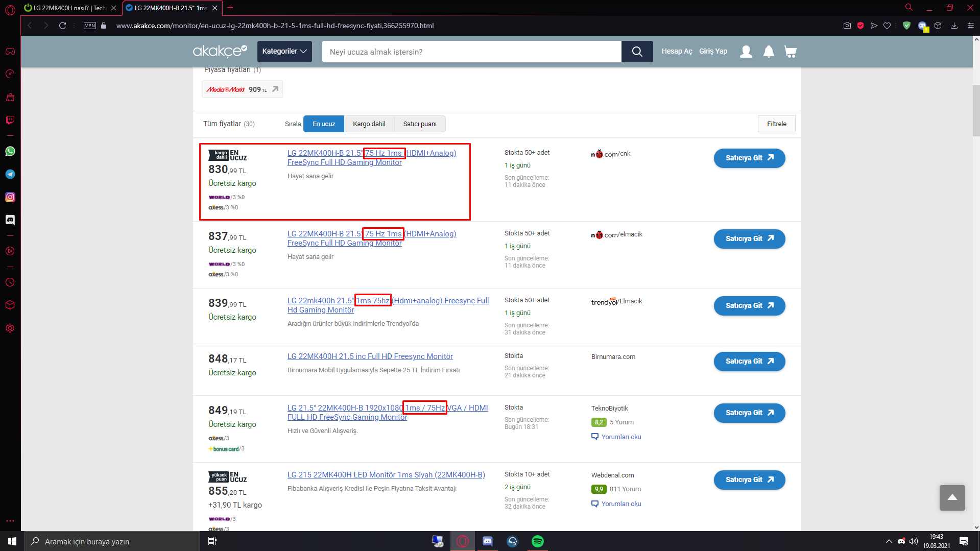The width and height of the screenshot is (980, 551).
Task: Open Telegram messenger in the sidebar
Action: (x=10, y=174)
